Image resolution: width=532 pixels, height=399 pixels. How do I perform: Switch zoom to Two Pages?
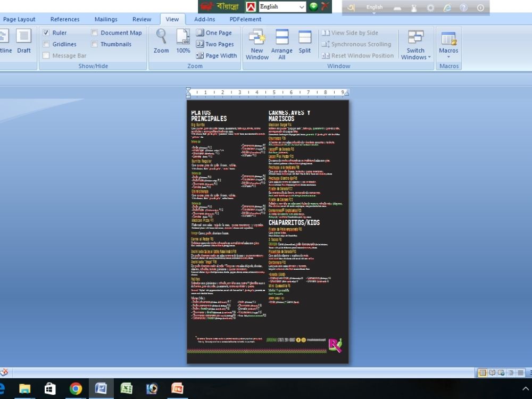click(x=215, y=44)
